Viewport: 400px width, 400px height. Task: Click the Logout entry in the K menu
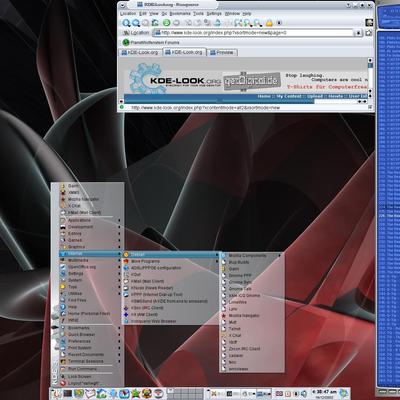click(x=90, y=383)
